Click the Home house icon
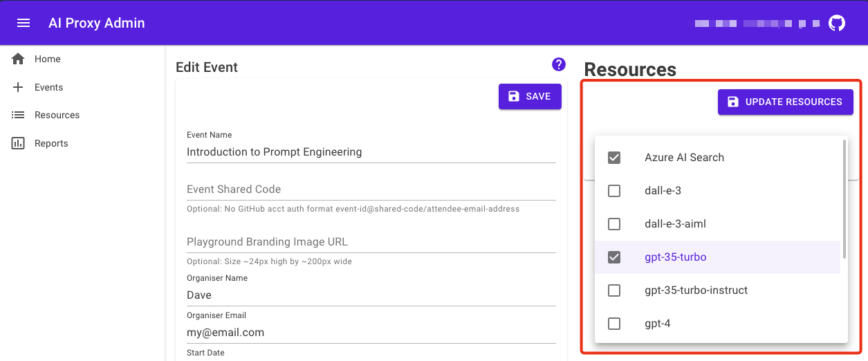This screenshot has height=361, width=868. (x=19, y=59)
